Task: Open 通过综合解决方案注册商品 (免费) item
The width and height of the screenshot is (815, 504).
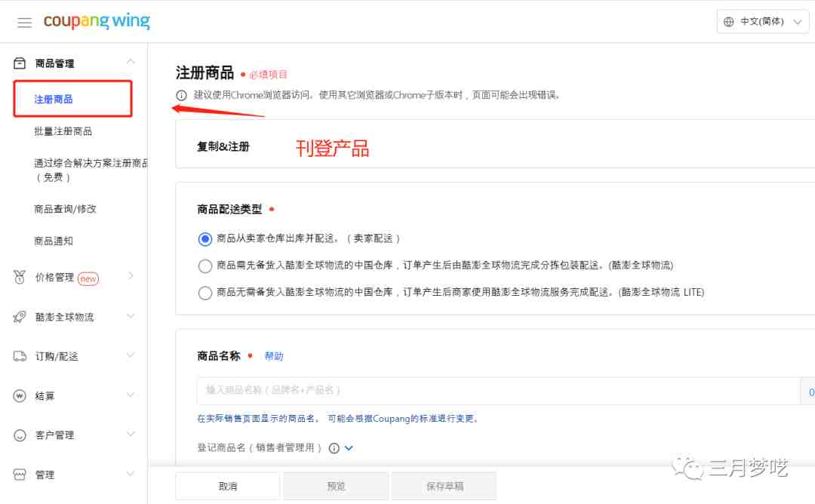Action: click(91, 170)
